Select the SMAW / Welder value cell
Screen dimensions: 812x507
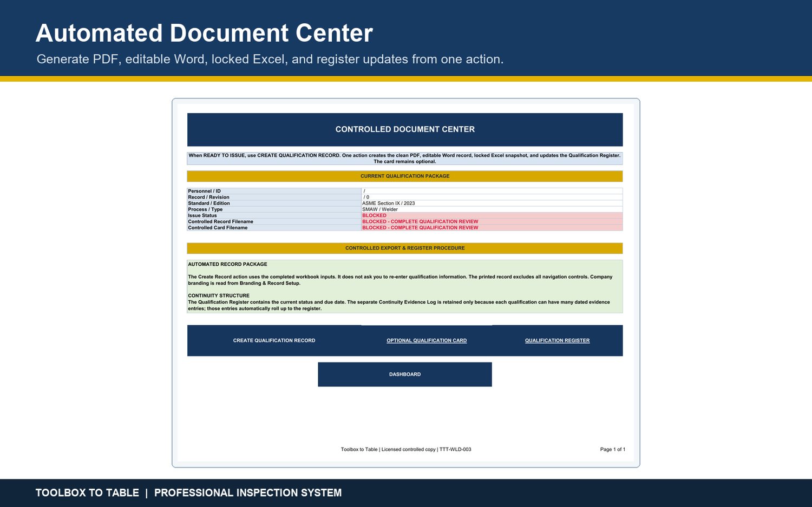pos(492,209)
